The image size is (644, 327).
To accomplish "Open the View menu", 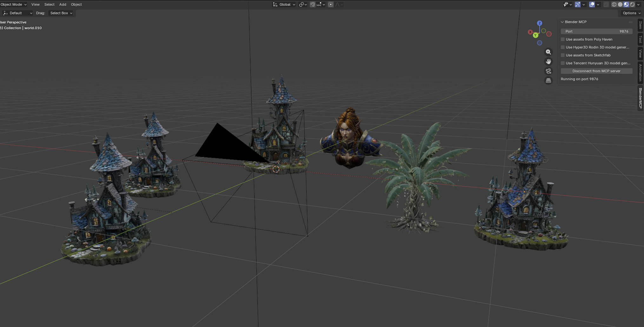I will [x=36, y=4].
